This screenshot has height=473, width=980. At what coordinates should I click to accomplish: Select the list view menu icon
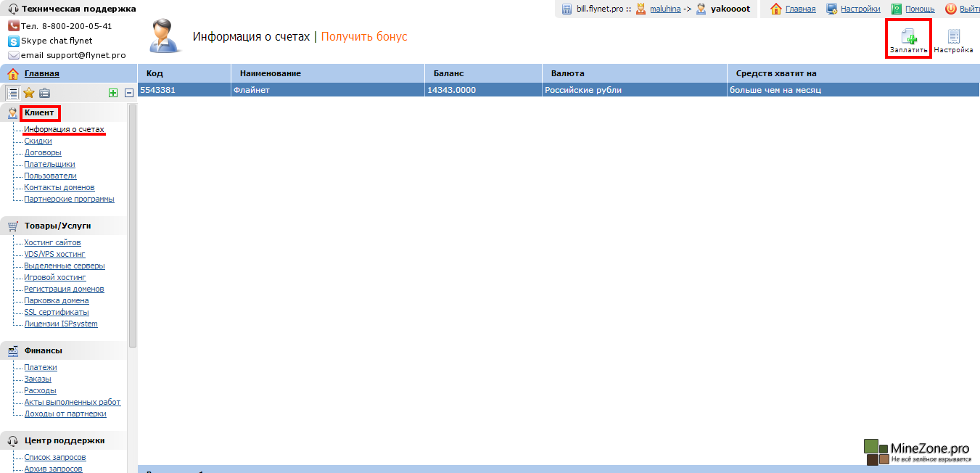coord(12,92)
